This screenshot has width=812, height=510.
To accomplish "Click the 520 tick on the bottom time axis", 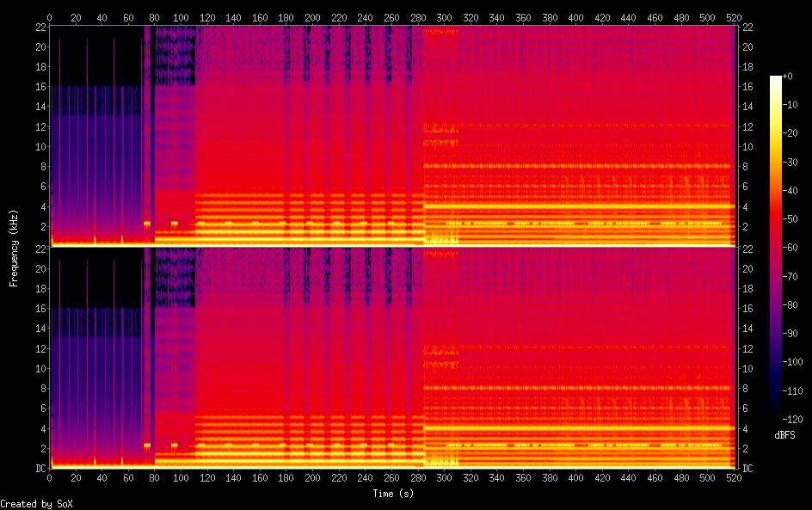I will pyautogui.click(x=732, y=476).
